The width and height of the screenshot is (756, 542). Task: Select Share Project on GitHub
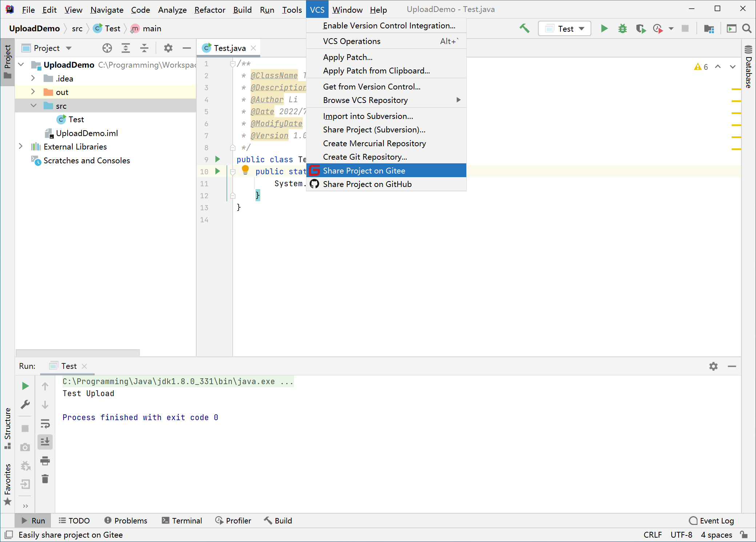pos(386,184)
